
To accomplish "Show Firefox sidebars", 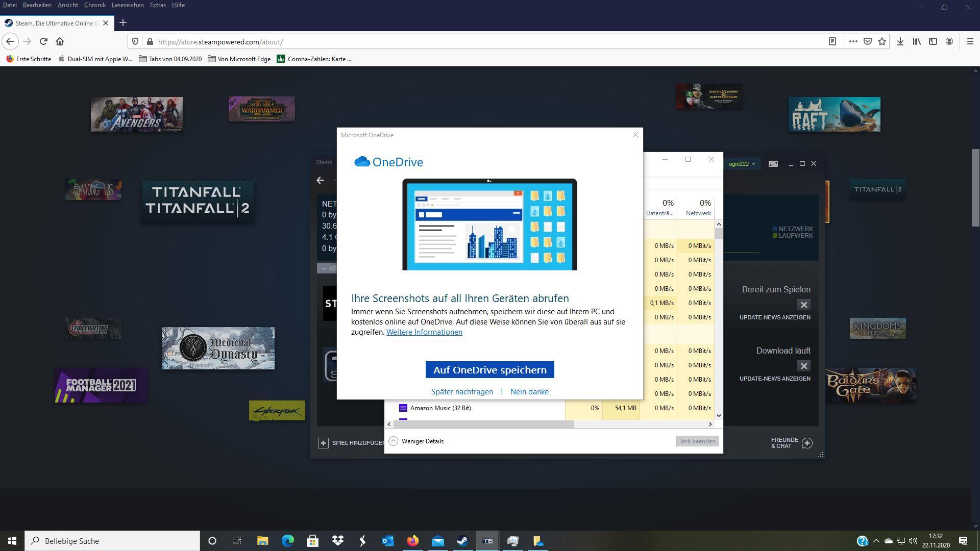I will [933, 42].
